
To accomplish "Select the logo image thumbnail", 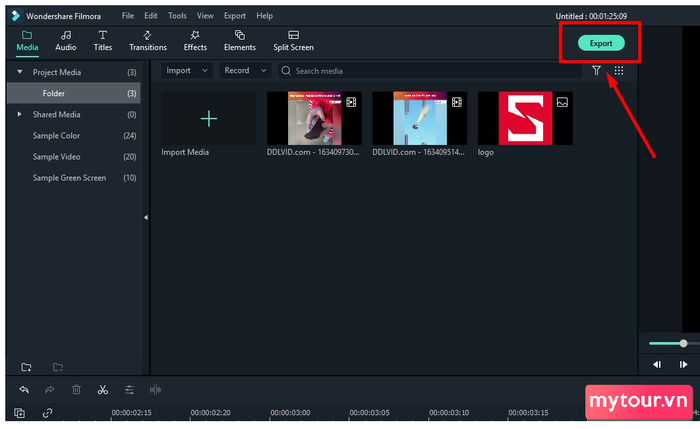I will 525,118.
